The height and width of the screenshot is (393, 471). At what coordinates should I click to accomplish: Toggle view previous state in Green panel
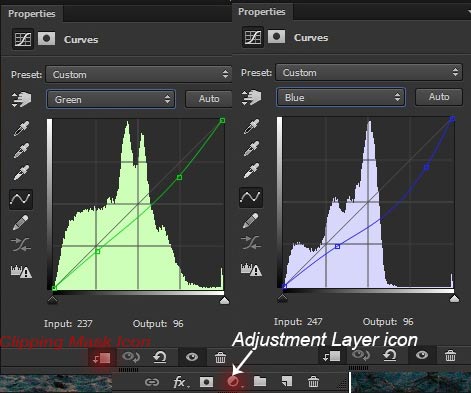click(x=131, y=357)
